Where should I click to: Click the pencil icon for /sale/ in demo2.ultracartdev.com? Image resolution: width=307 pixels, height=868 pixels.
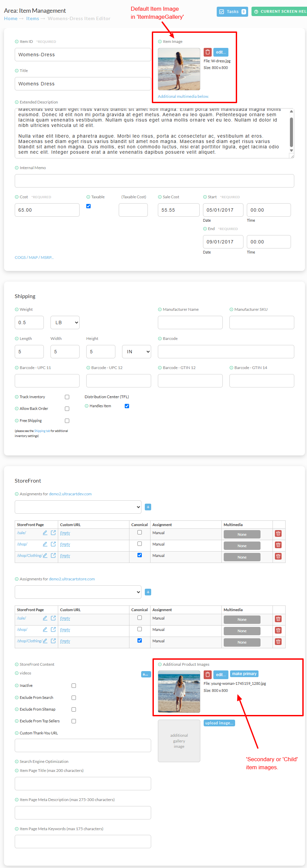[45, 533]
